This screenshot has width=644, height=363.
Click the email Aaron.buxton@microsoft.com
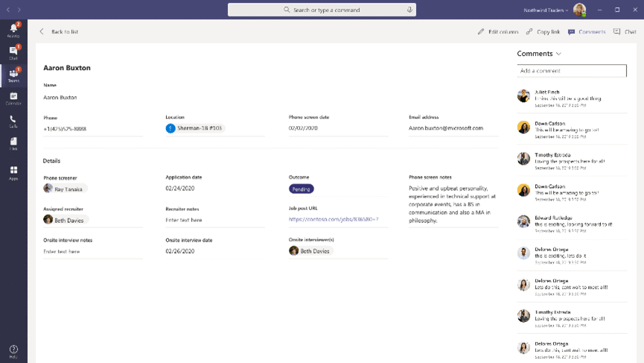tap(446, 128)
